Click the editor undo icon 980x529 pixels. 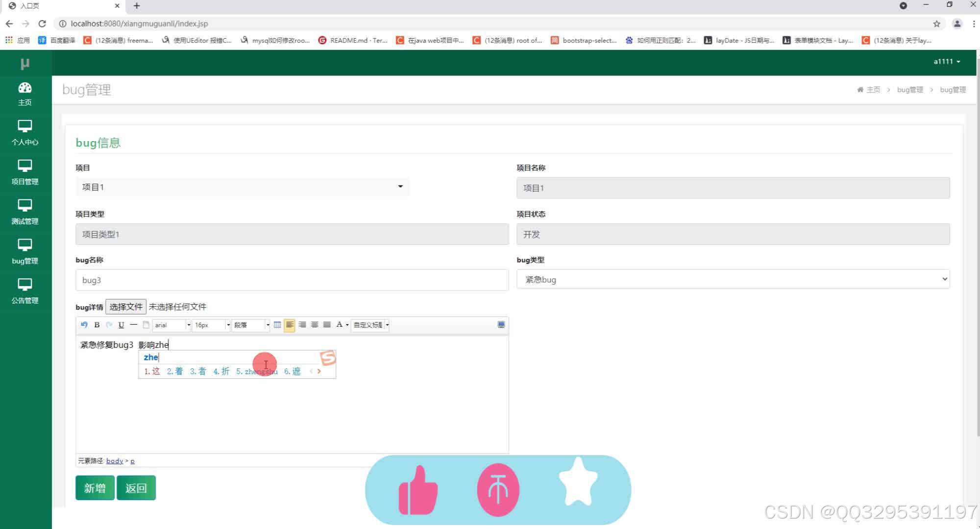coord(84,325)
